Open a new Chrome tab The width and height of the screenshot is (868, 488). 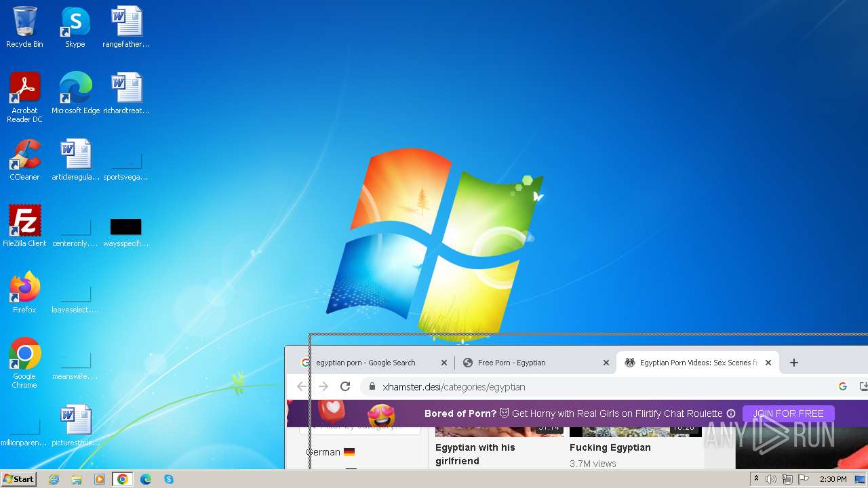794,363
